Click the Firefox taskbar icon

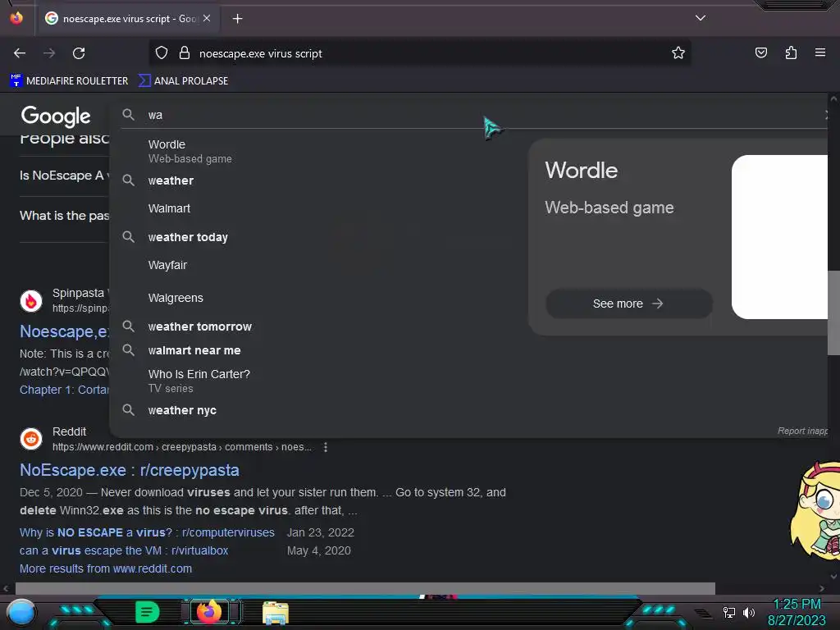209,612
